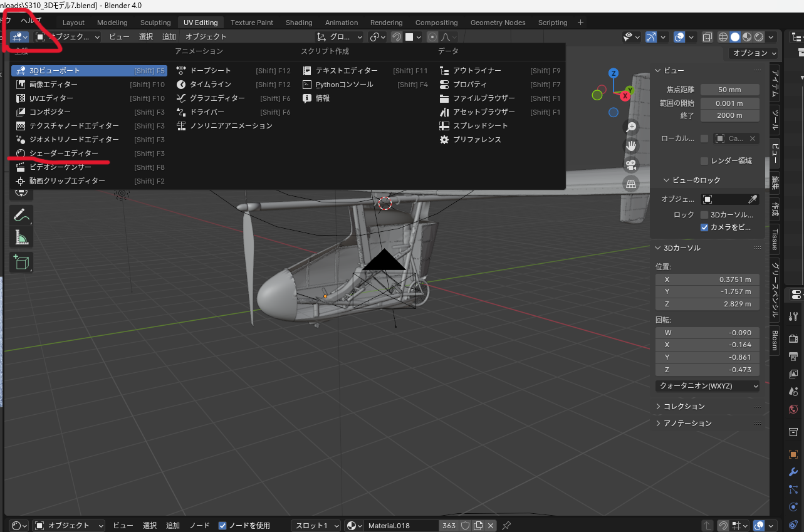Switch to rendered viewport shading
The width and height of the screenshot is (804, 532).
coord(759,37)
